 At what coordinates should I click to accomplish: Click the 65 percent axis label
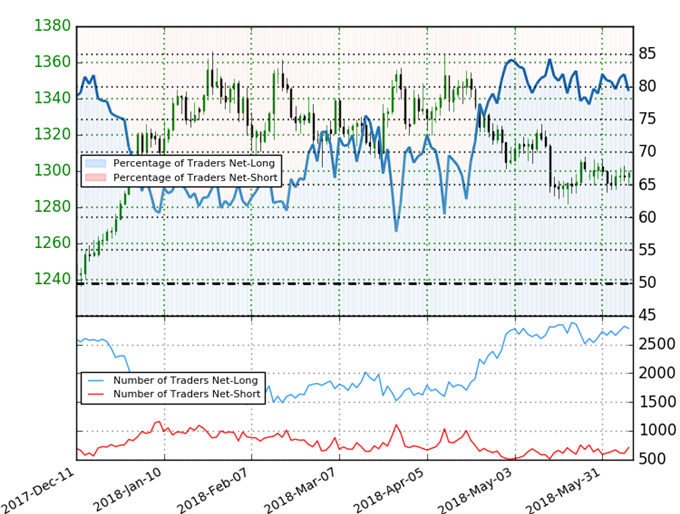point(647,185)
